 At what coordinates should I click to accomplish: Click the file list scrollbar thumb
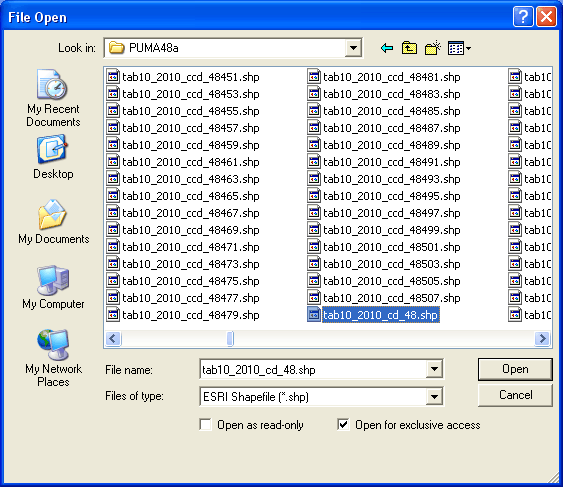point(231,338)
